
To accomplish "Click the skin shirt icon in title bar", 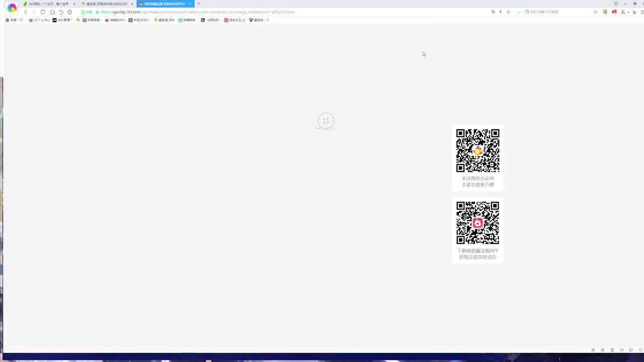I will (616, 4).
